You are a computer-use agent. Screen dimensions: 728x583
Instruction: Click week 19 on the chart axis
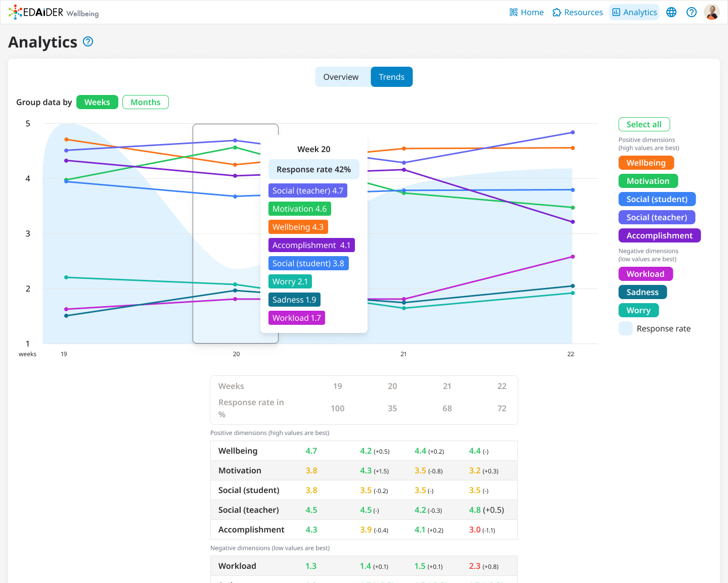pos(64,354)
